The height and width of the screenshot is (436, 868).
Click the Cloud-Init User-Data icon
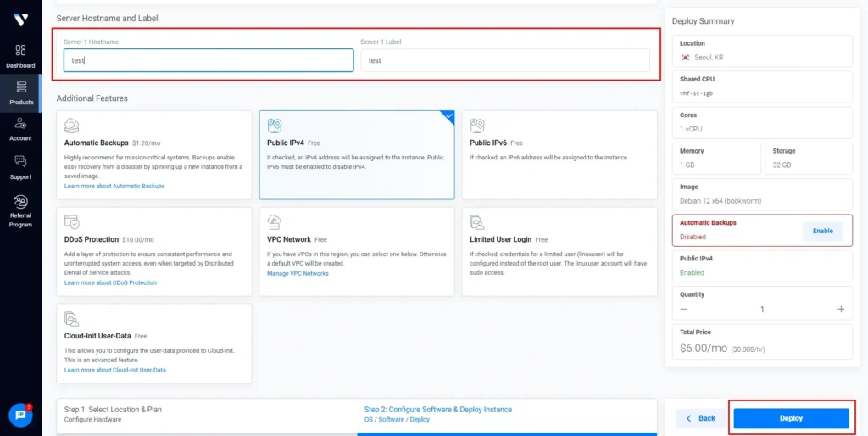point(72,319)
